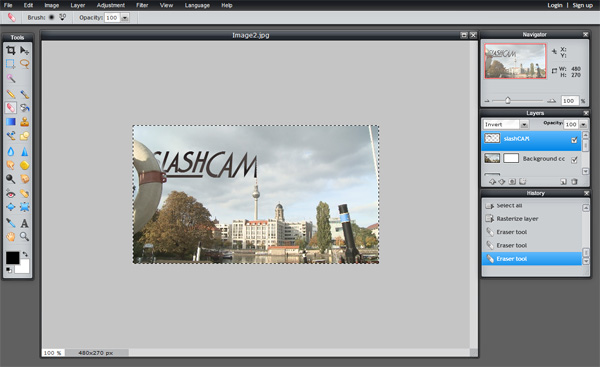Select 'Select all' history step
This screenshot has width=600, height=367.
pyautogui.click(x=532, y=206)
